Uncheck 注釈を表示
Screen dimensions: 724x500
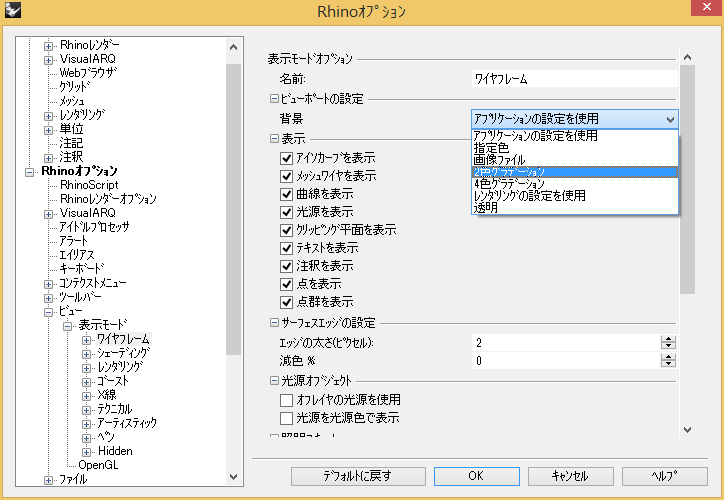[x=286, y=266]
